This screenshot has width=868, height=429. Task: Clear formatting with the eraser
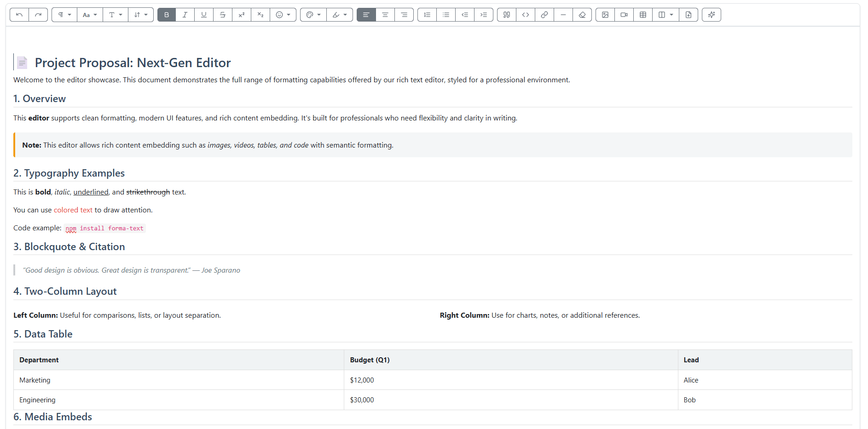[x=582, y=15]
